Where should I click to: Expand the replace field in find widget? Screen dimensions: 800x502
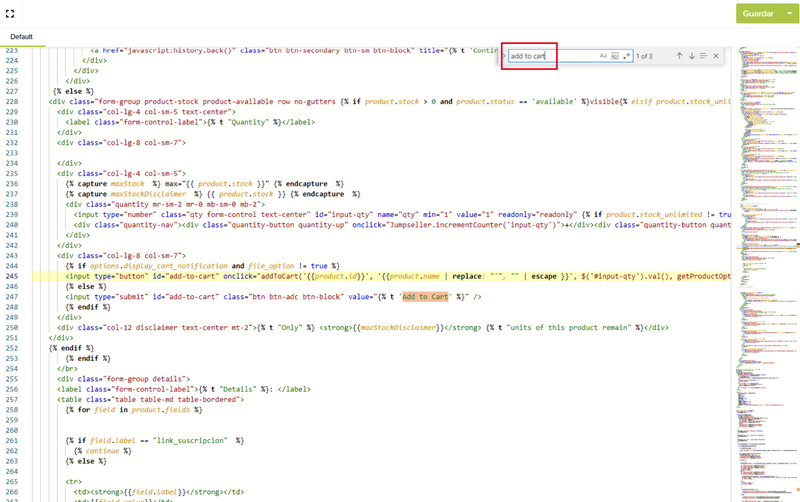tap(504, 56)
